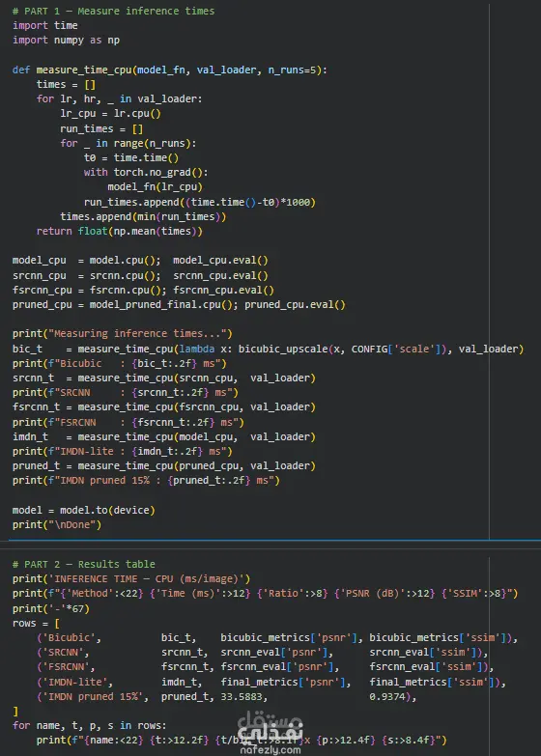541x756 pixels.
Task: Click the ('FSRCNN', fsrcnn_t, ...) tuple row
Action: click(265, 667)
